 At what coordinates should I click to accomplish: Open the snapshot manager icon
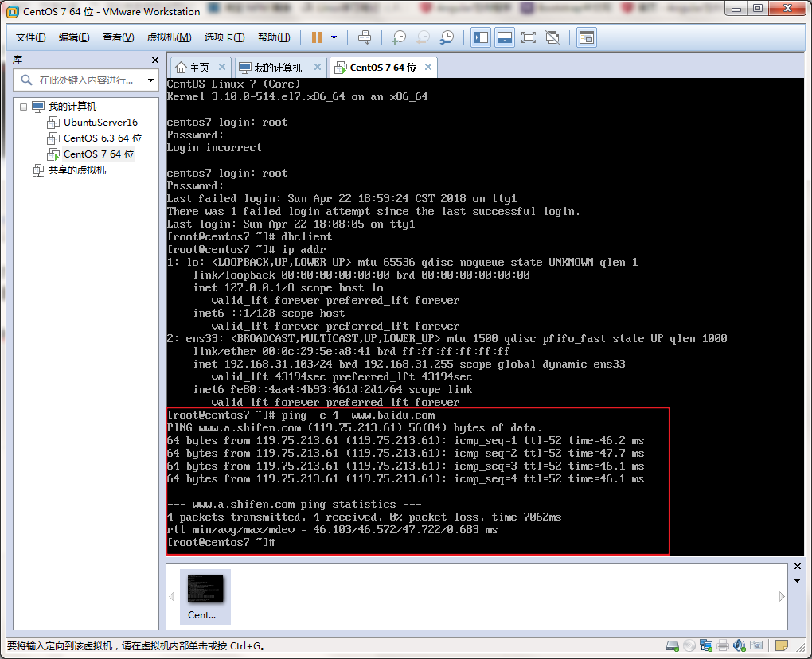pyautogui.click(x=447, y=37)
